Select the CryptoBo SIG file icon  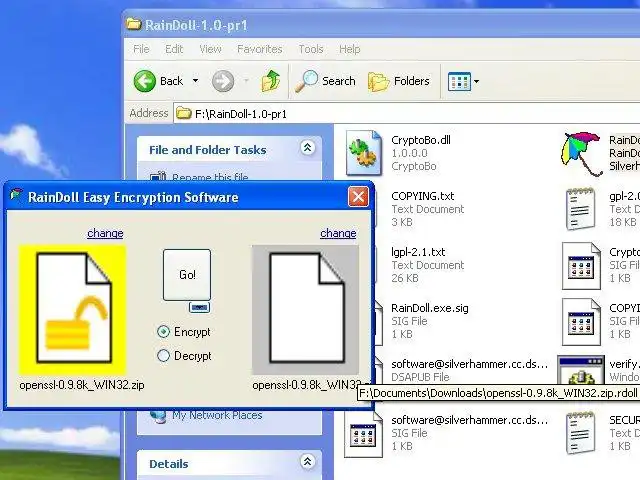(581, 266)
